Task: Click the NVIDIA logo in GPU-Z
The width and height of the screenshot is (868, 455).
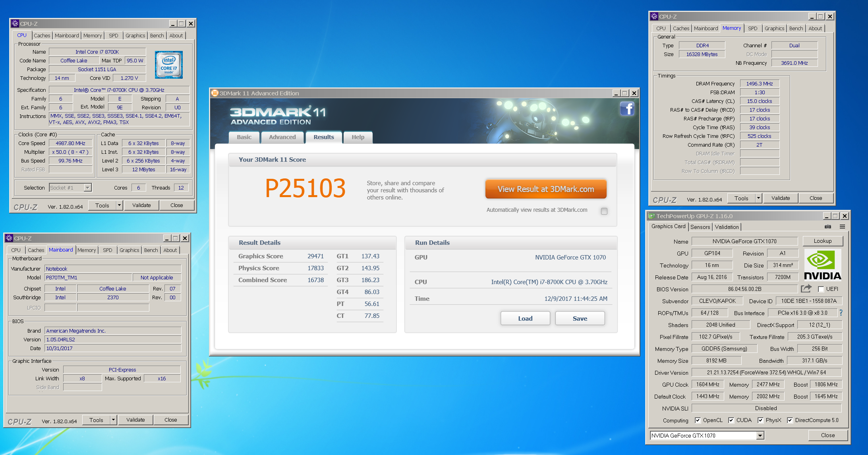Action: [x=823, y=265]
